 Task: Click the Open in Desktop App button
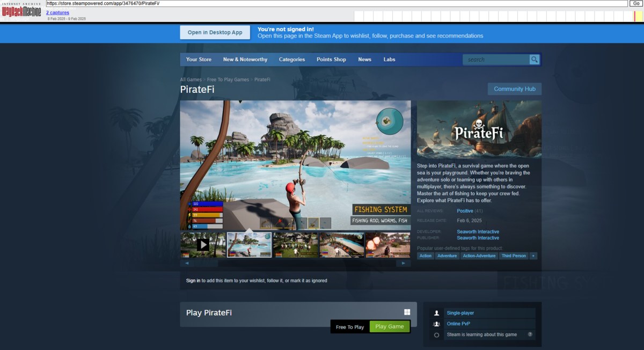pos(215,33)
